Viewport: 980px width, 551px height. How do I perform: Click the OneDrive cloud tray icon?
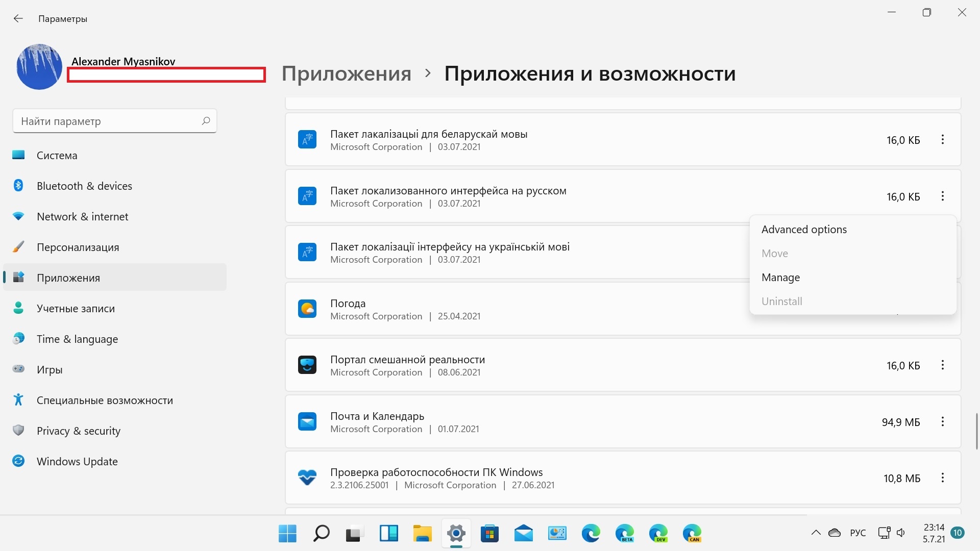(x=835, y=533)
